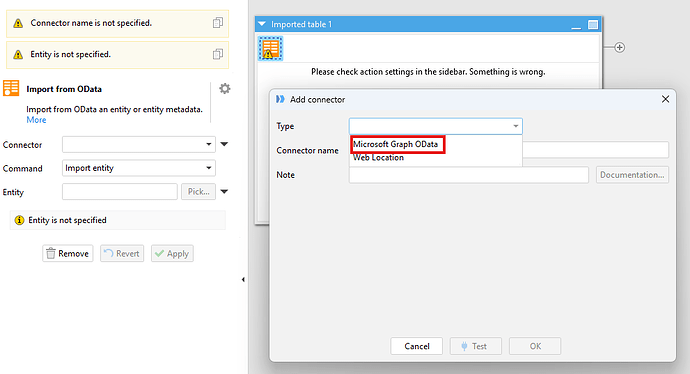Click the Test button

(x=475, y=346)
